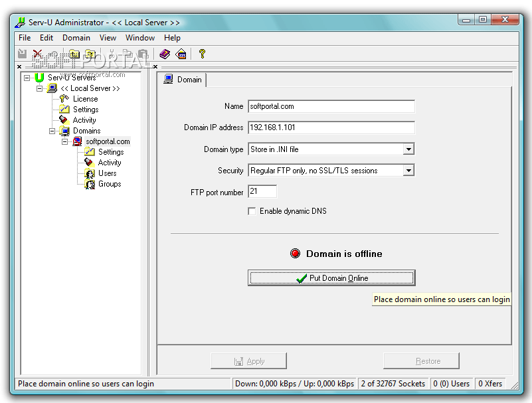Open the Edit menu
This screenshot has height=403, width=532.
(x=46, y=38)
